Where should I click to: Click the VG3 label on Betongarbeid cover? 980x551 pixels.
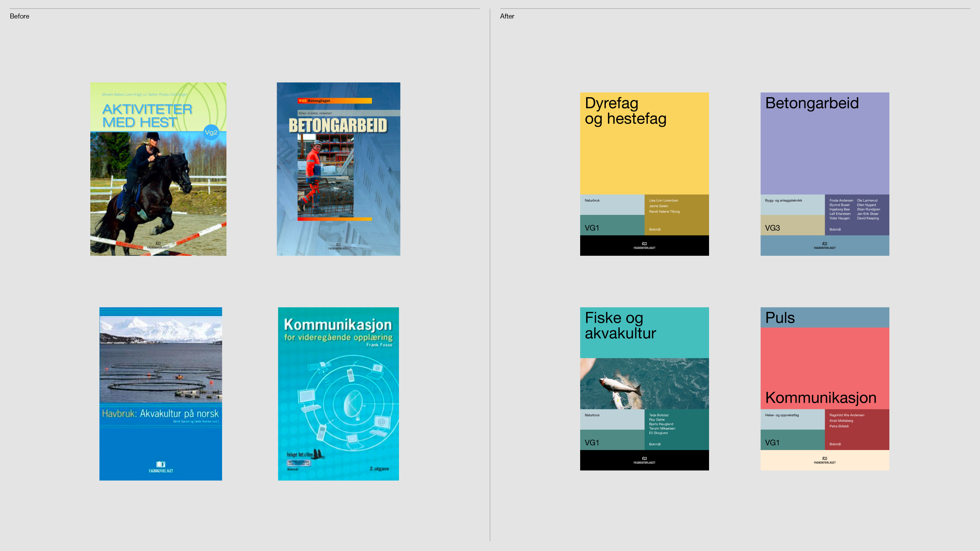pyautogui.click(x=772, y=228)
